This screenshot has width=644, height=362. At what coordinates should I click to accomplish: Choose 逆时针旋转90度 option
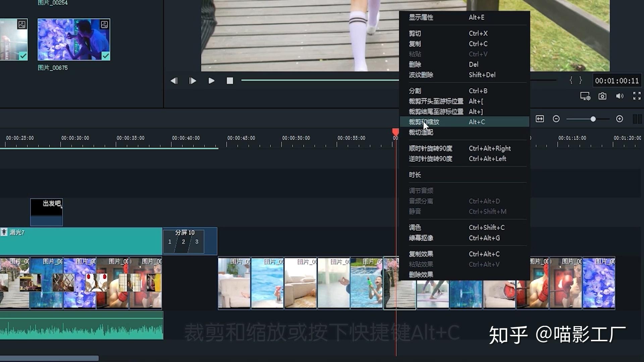[x=464, y=159]
